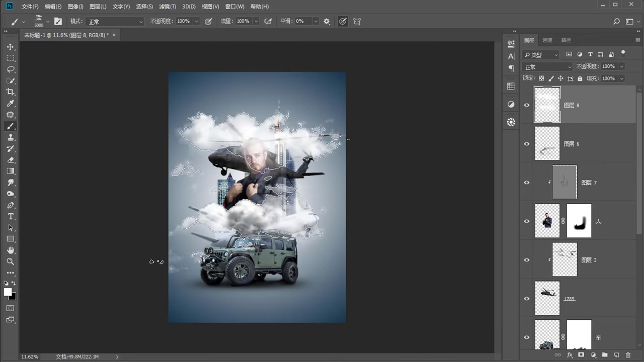Viewport: 644px width, 362px height.
Task: Select the Rectangular Marquee tool
Action: [10, 58]
